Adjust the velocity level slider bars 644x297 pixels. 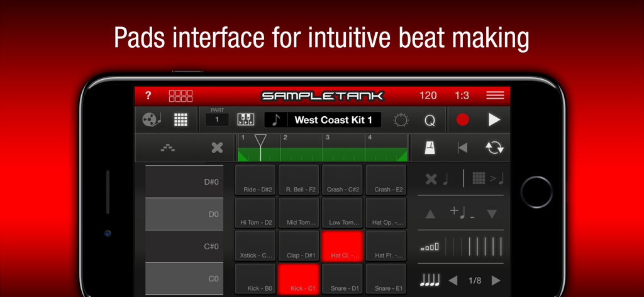(x=474, y=247)
